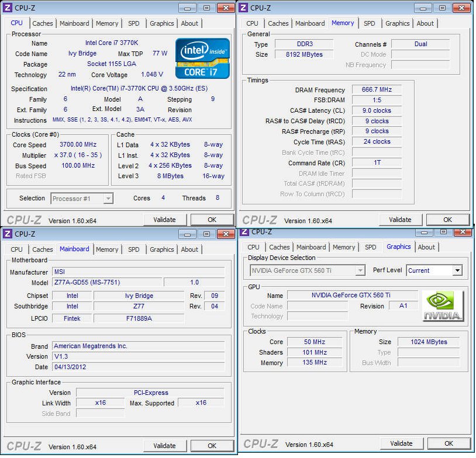The image size is (476, 458).
Task: Click the CPU-Z title icon in the Memory tab window
Action: 243,8
